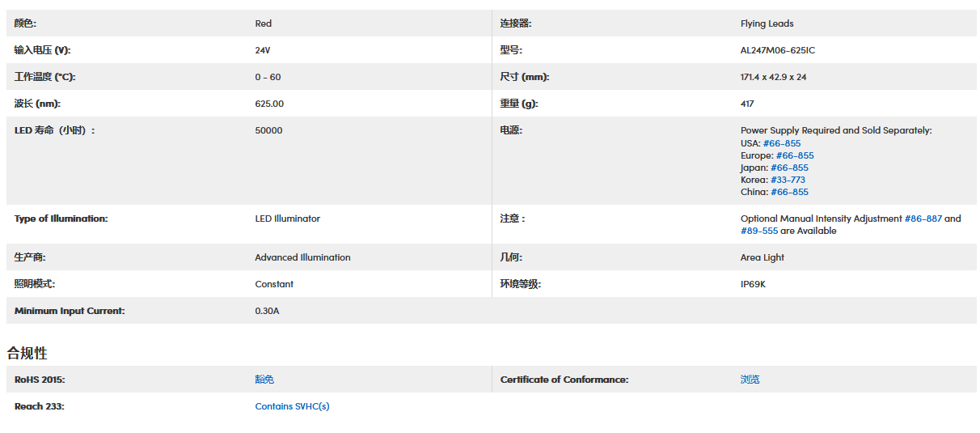Click the Flying Leads connector value
Screen dimensions: 980x433
[767, 23]
